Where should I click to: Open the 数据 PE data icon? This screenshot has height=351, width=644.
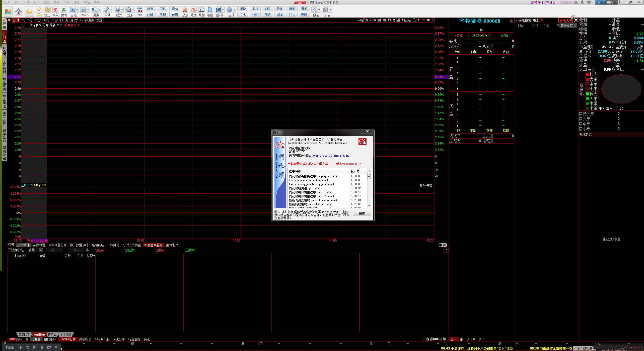[201, 10]
